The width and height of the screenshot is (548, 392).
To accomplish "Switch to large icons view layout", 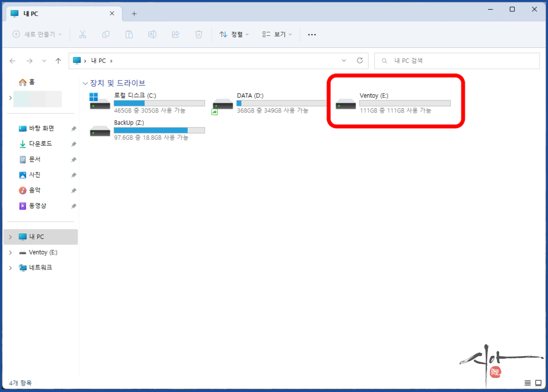I will 538,383.
